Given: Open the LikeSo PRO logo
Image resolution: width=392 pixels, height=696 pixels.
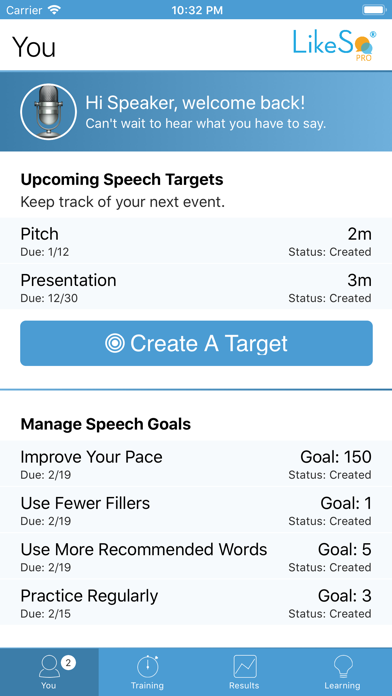Looking at the screenshot, I should [x=334, y=45].
